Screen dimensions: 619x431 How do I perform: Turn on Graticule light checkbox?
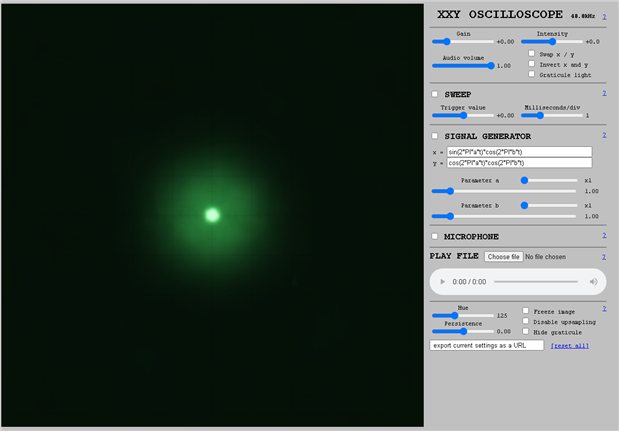[x=531, y=74]
